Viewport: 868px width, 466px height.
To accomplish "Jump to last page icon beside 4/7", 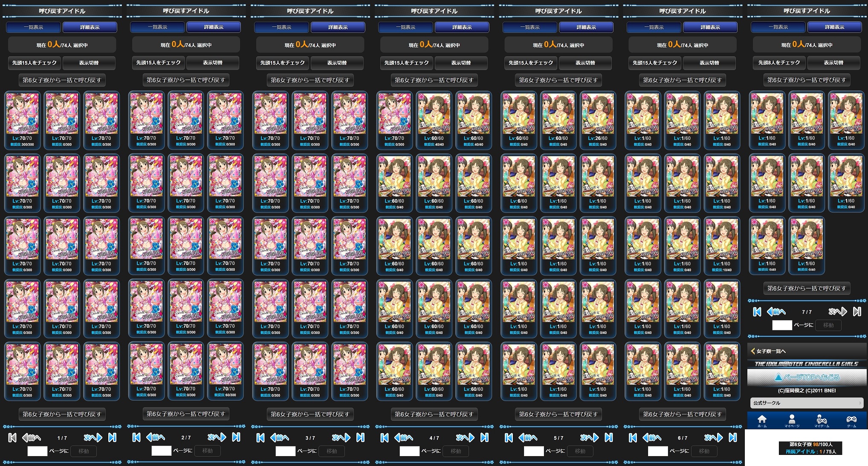I will click(484, 437).
